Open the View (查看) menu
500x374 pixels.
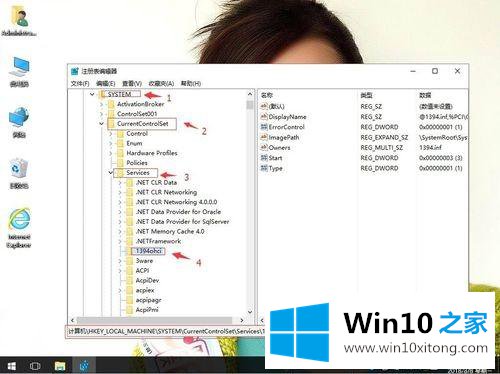(132, 83)
